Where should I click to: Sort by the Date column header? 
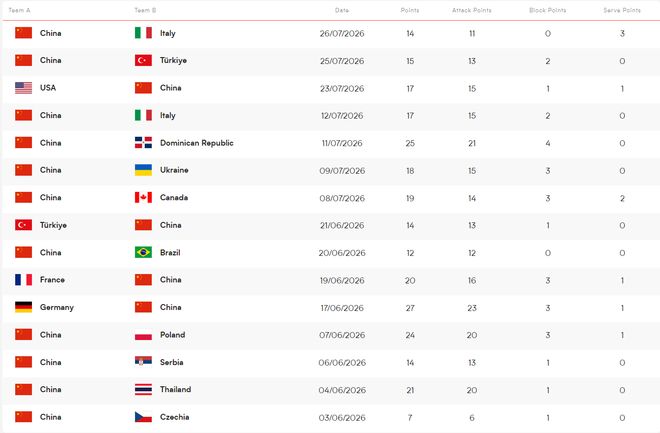pos(342,10)
